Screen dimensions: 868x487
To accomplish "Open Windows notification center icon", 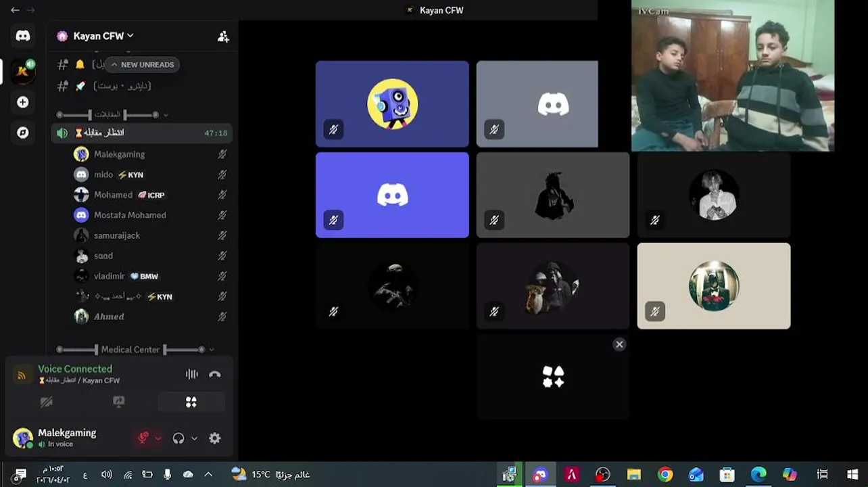I will 20,474.
